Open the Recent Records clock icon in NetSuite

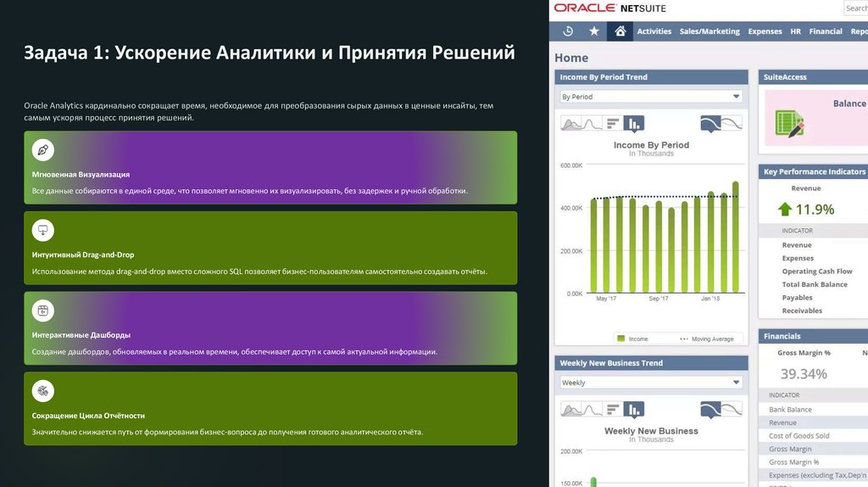(x=568, y=31)
